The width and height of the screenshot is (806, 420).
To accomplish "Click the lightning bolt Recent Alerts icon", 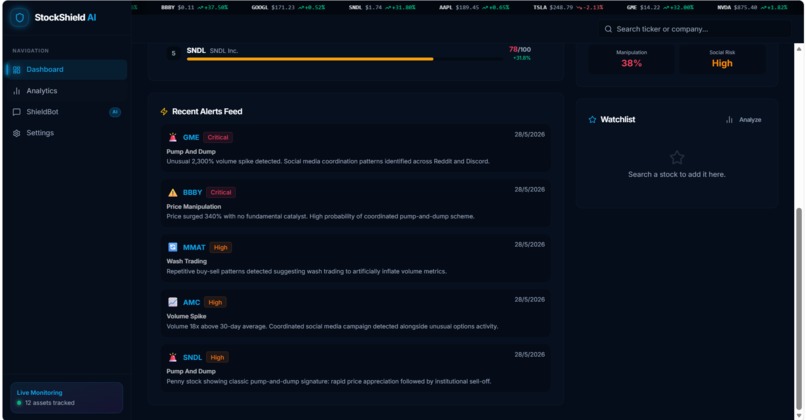I will (x=164, y=112).
